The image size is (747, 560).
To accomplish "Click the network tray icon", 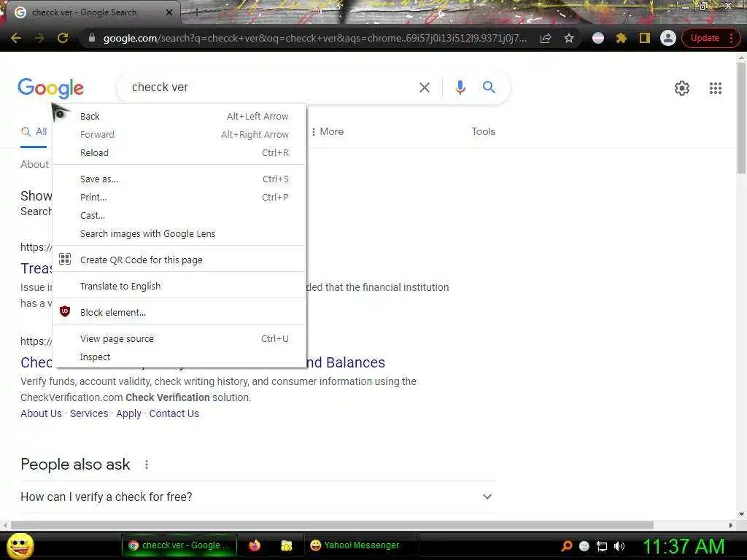I will click(602, 546).
